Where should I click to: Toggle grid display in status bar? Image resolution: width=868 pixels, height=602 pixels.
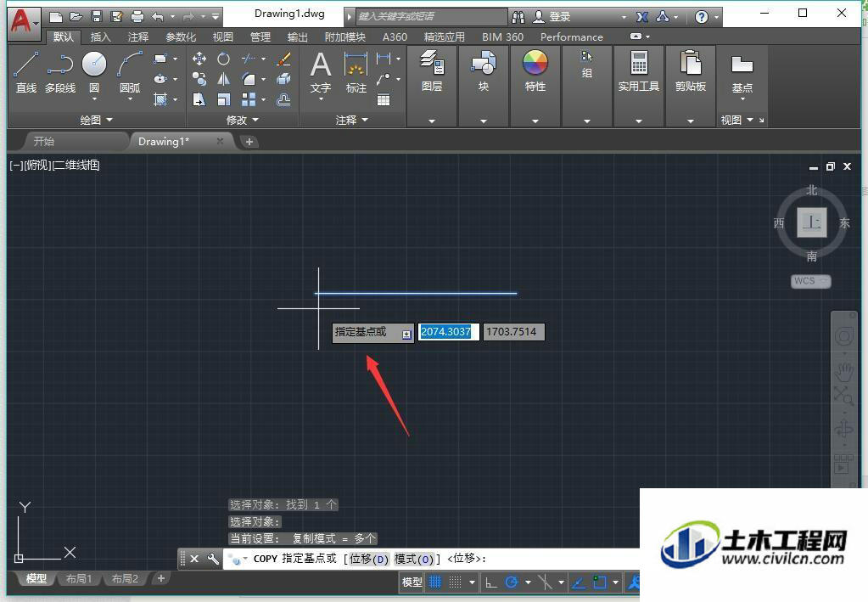click(x=435, y=582)
